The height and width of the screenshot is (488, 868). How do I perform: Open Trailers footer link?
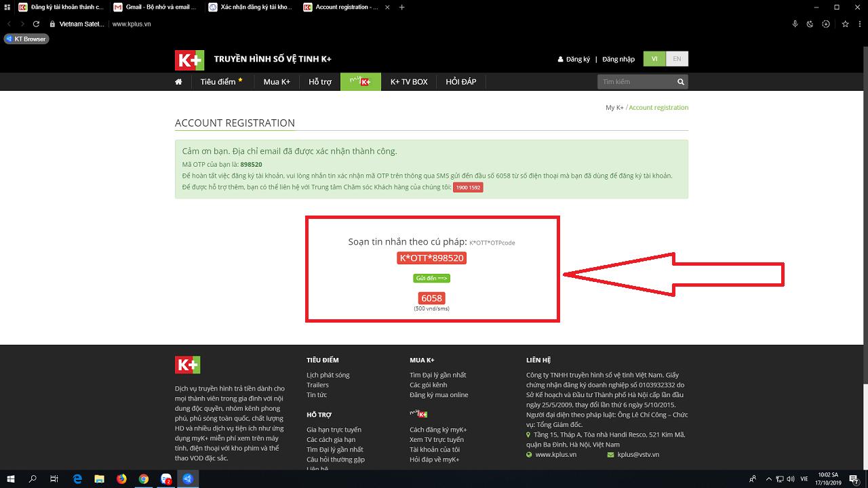tap(317, 385)
